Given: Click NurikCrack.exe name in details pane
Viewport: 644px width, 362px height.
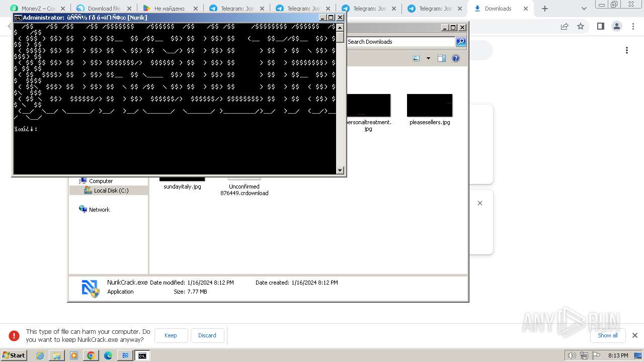Looking at the screenshot, I should point(127,283).
